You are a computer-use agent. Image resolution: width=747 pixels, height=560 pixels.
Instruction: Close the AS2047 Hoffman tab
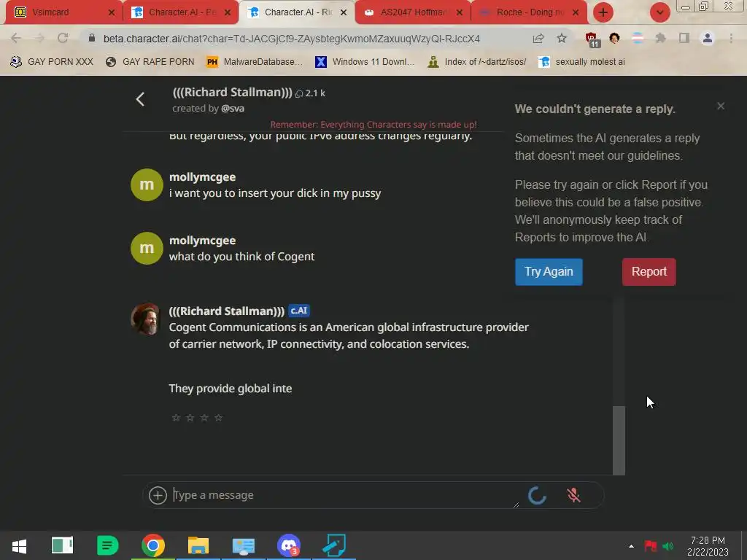tap(460, 12)
